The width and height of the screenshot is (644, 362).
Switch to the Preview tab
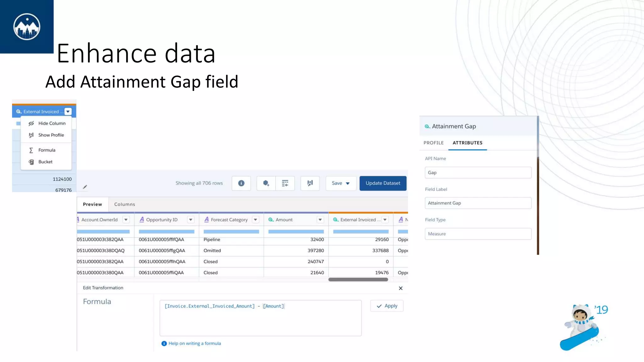[x=92, y=204]
